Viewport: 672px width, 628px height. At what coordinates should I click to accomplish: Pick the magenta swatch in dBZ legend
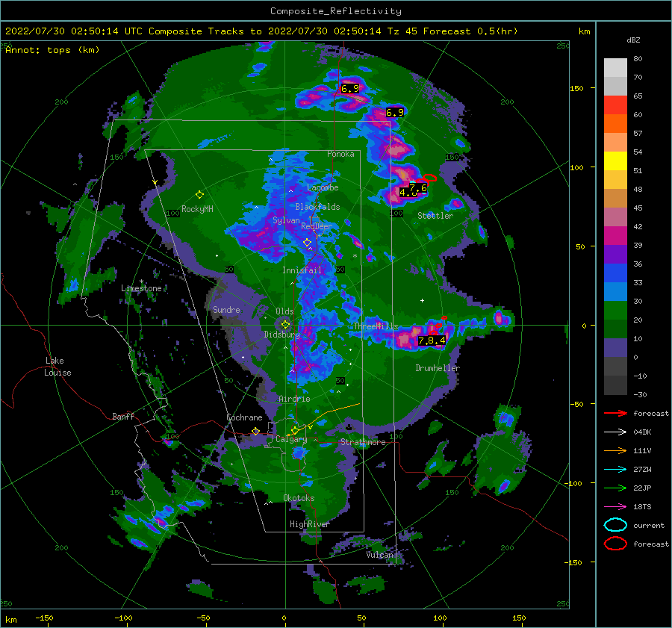[x=615, y=235]
